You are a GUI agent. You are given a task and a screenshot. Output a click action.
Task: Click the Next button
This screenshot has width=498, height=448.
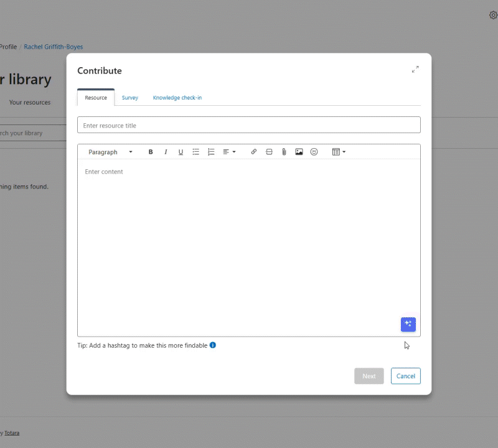pyautogui.click(x=369, y=376)
